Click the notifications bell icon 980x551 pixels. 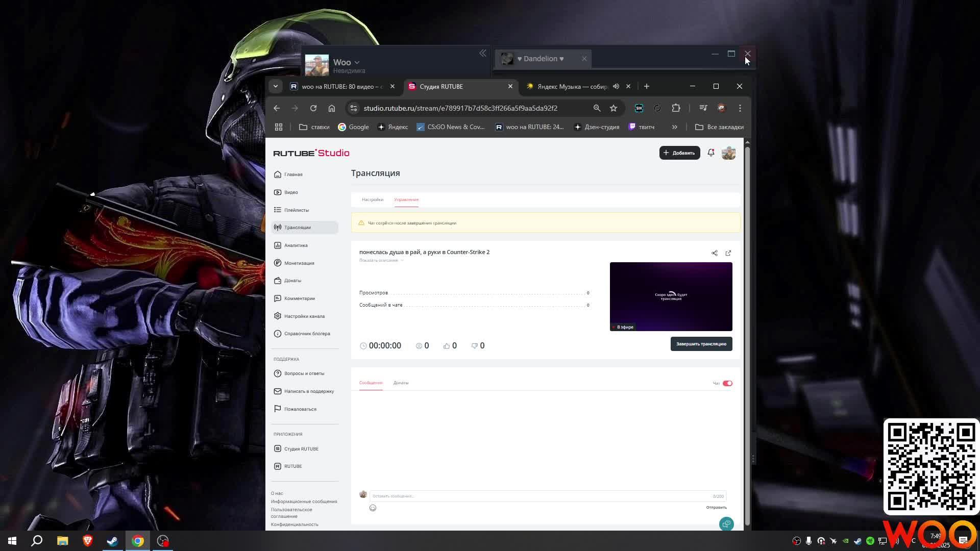click(710, 153)
